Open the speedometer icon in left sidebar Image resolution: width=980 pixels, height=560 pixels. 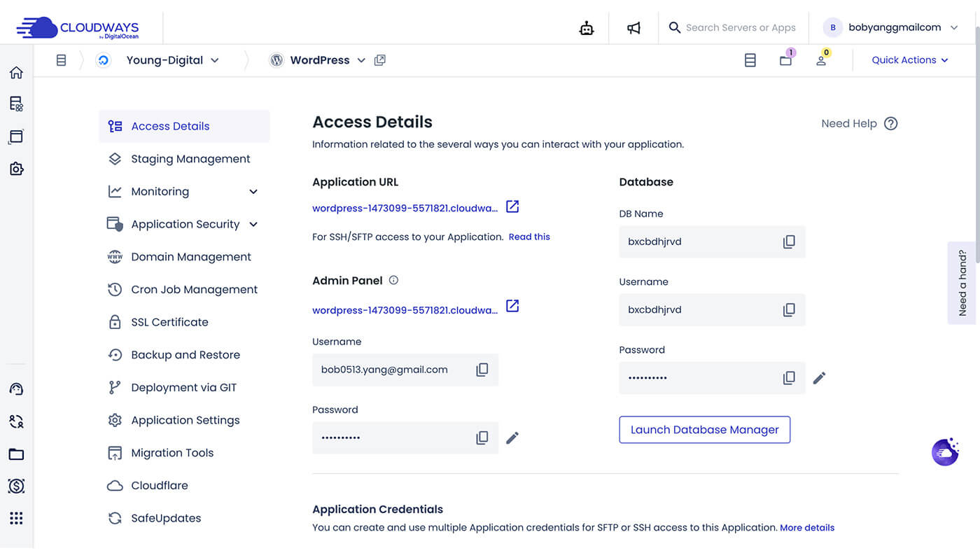pos(16,389)
